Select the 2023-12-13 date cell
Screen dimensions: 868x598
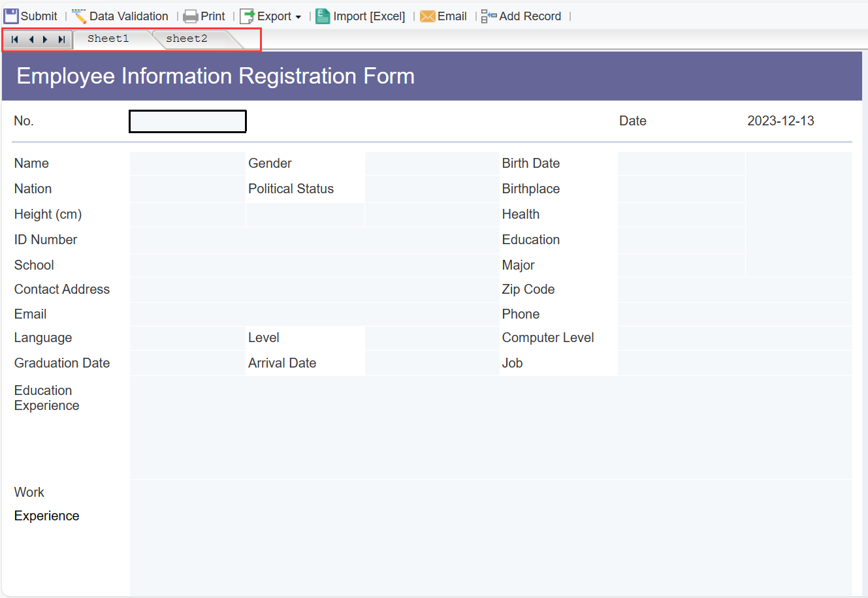(x=780, y=121)
